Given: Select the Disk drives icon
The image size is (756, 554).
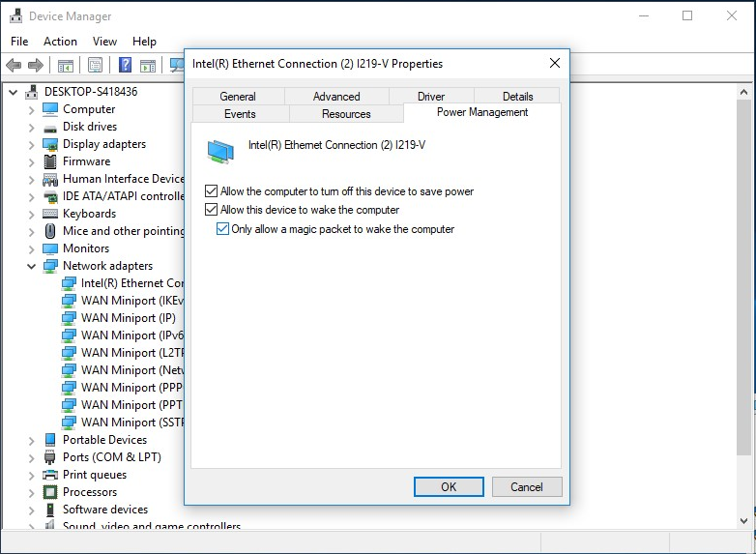Looking at the screenshot, I should tap(50, 128).
